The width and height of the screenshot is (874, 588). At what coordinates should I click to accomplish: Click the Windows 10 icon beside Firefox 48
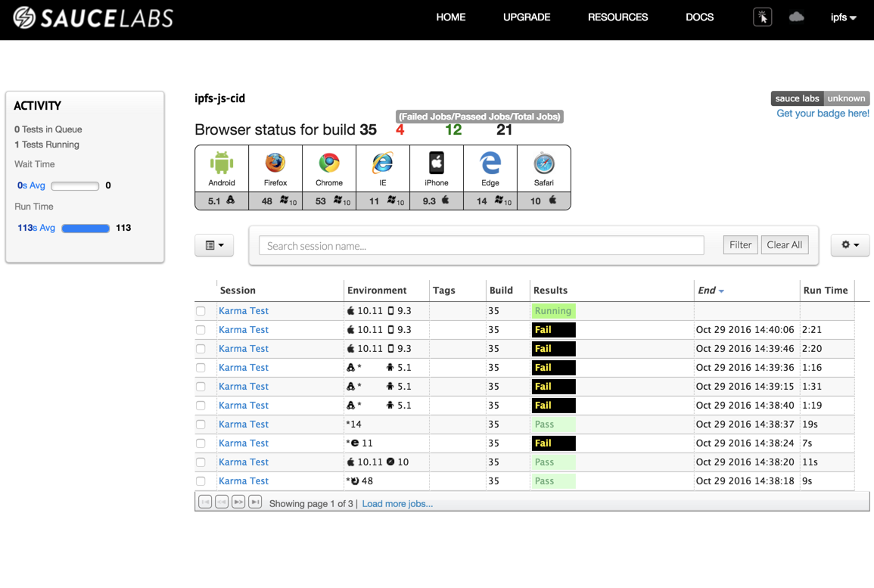coord(288,201)
